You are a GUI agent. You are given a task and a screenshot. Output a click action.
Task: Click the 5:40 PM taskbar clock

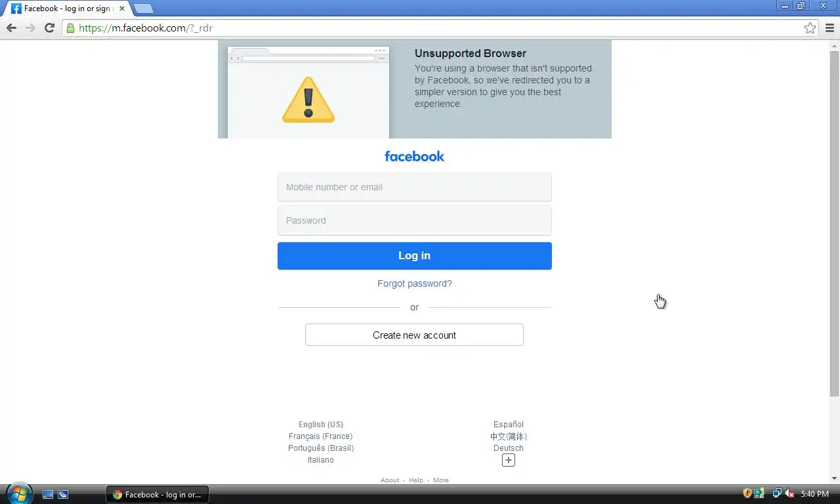coord(814,494)
